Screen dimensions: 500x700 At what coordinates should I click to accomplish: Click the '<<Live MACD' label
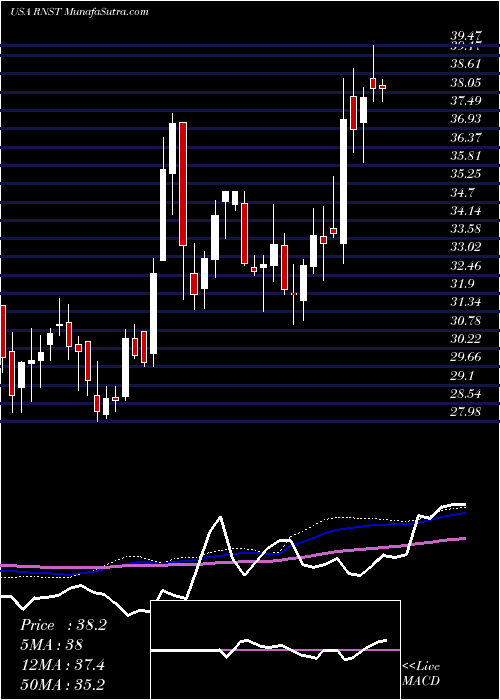point(421,674)
